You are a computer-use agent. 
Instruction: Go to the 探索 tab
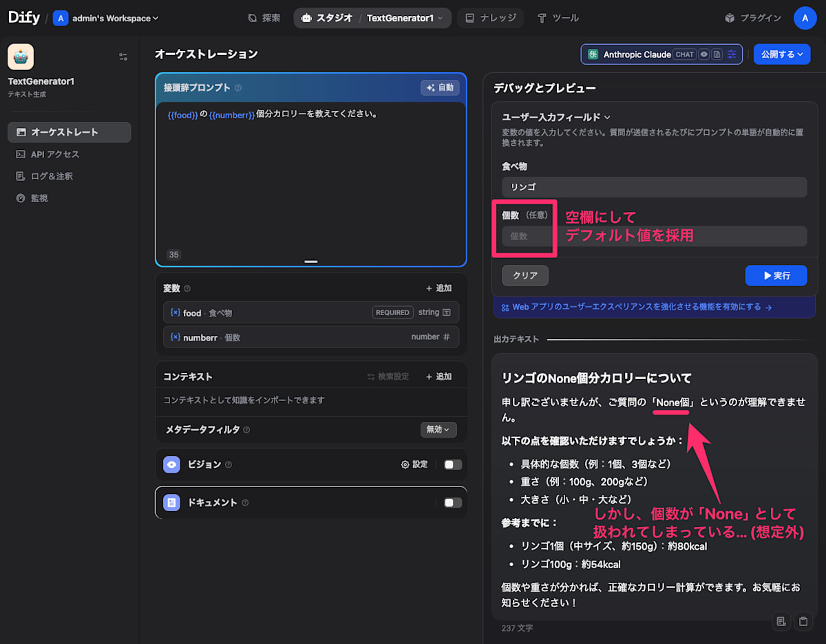[x=264, y=18]
